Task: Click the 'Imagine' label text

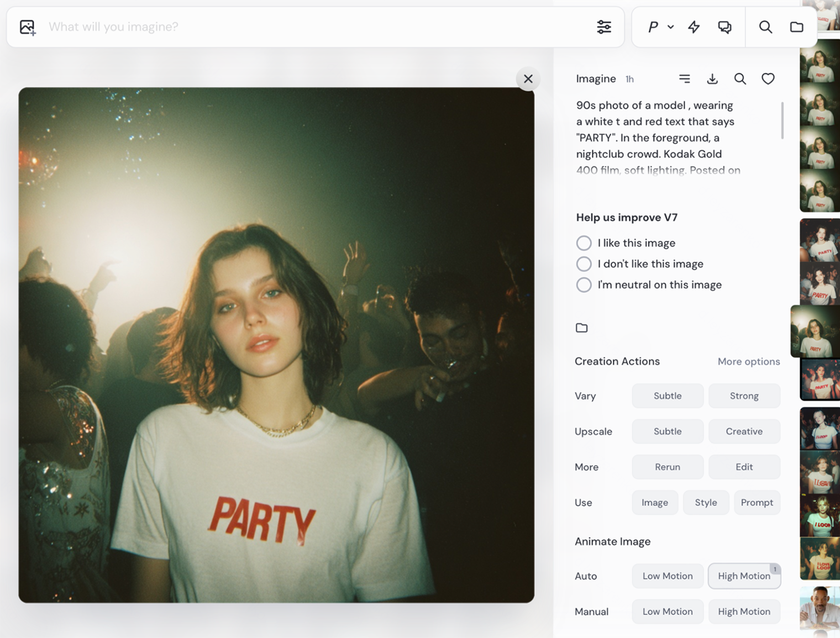Action: point(596,79)
